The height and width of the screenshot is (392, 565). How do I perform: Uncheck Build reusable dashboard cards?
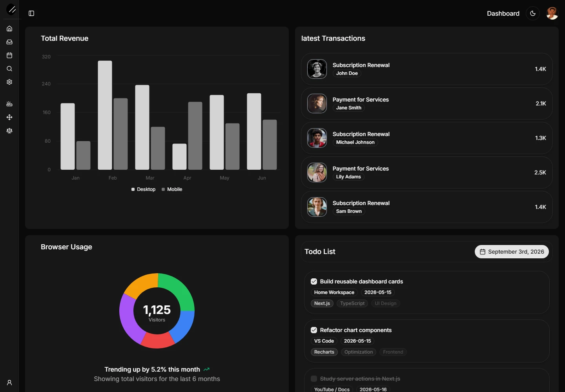click(x=314, y=281)
